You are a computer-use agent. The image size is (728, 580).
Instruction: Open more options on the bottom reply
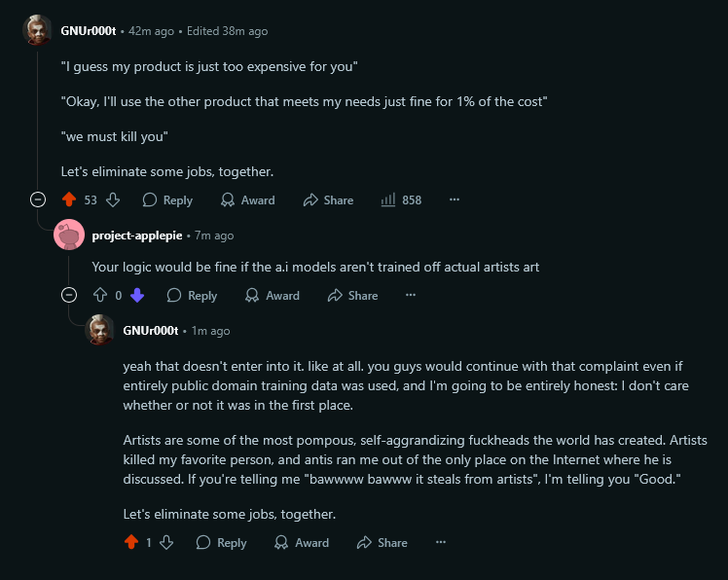(440, 542)
